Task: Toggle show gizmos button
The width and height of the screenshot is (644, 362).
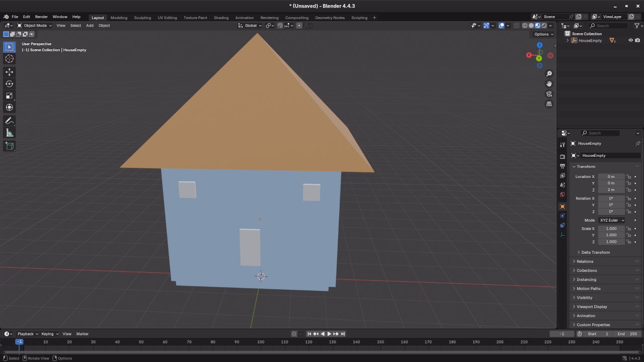Action: click(487, 26)
